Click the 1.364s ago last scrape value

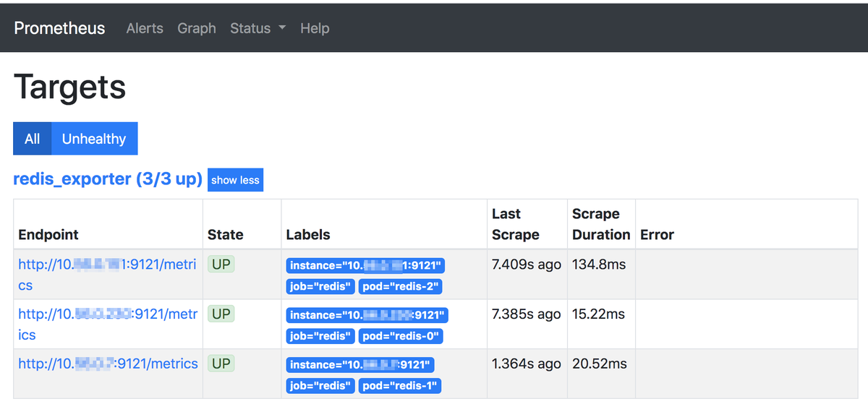coord(527,364)
